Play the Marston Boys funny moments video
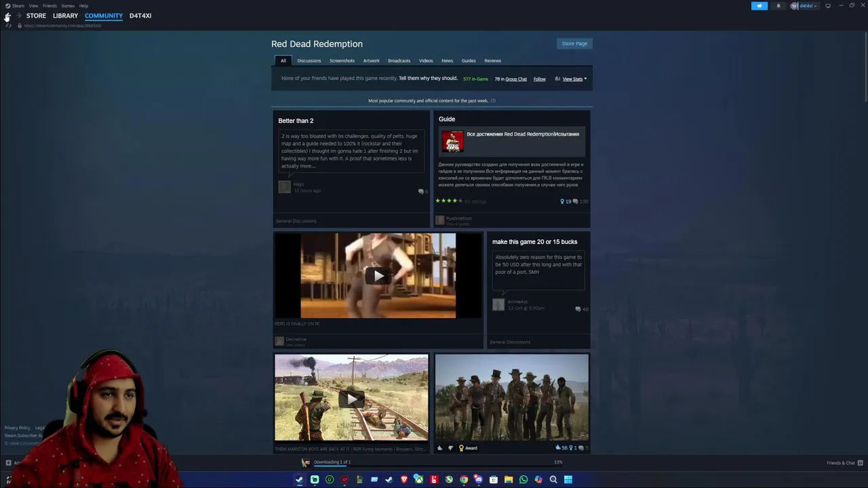 pos(351,398)
